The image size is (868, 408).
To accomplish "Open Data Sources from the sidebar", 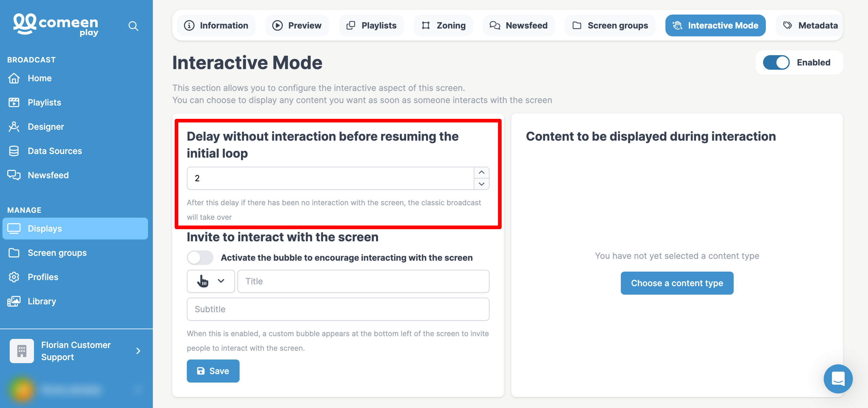I will pyautogui.click(x=75, y=151).
